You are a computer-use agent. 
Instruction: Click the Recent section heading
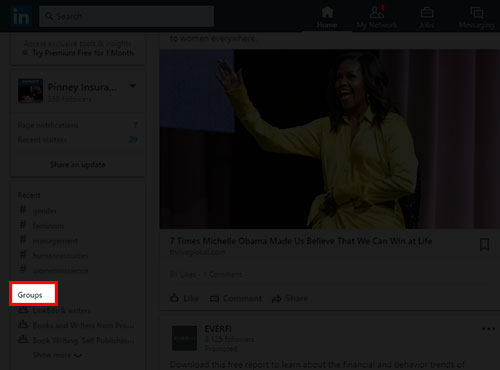coord(29,195)
